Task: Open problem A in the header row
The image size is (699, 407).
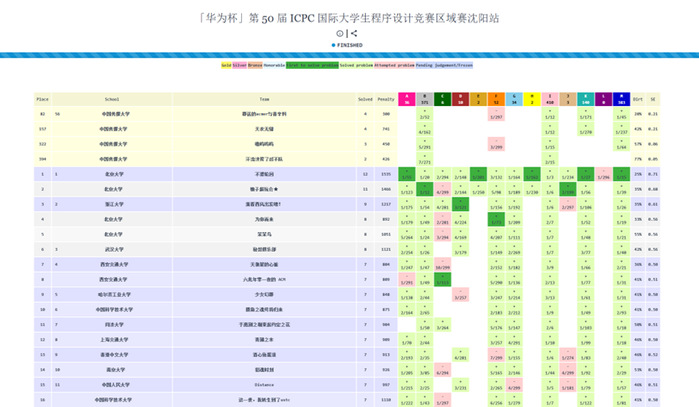Action: 405,100
